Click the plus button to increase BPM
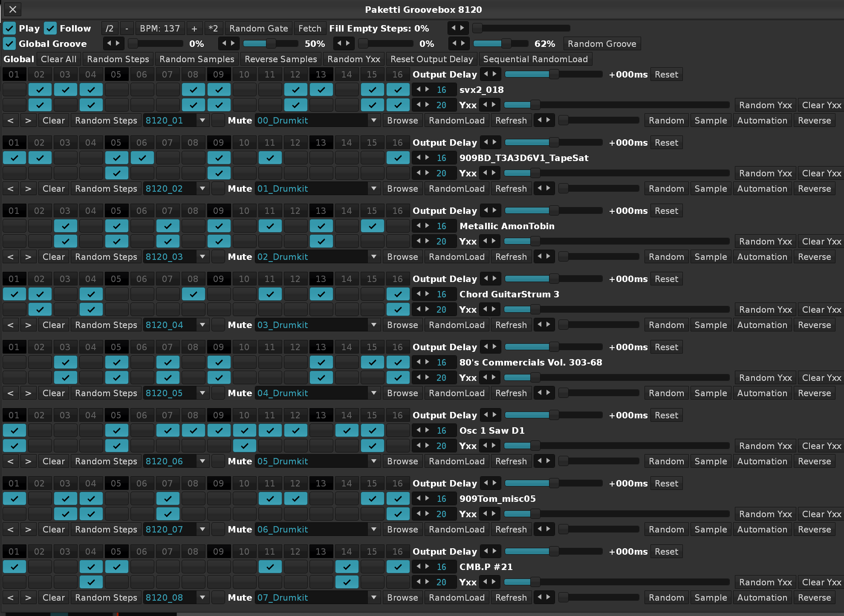This screenshot has height=616, width=844. point(194,29)
